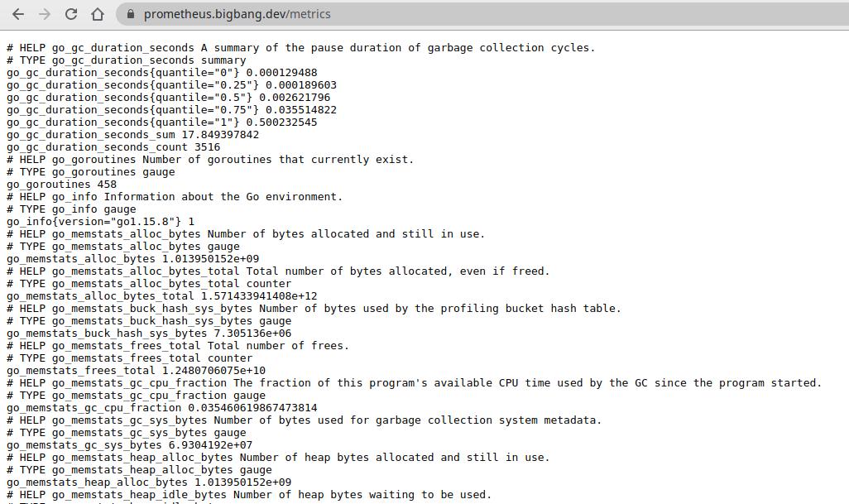
Task: Click the go_info version go1.15.8 line
Action: pyautogui.click(x=99, y=221)
